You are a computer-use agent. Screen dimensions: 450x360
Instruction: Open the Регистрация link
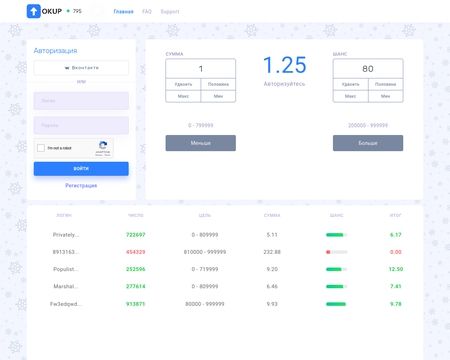(81, 185)
